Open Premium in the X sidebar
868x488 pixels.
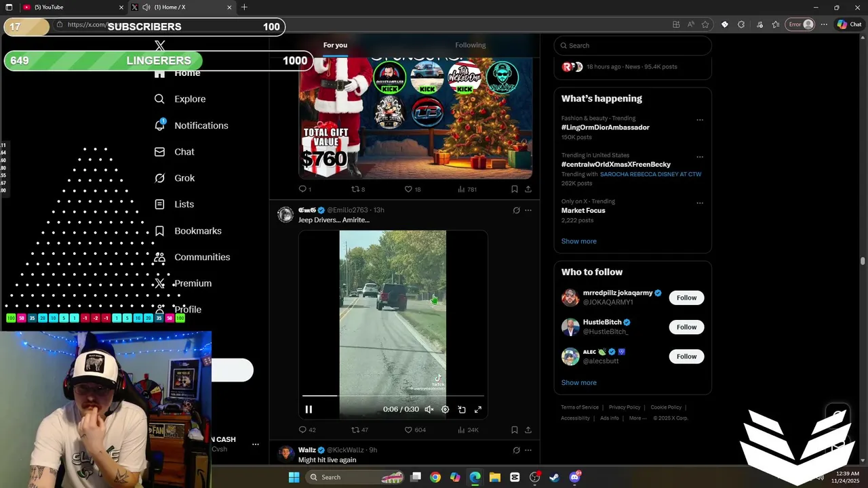pyautogui.click(x=183, y=283)
